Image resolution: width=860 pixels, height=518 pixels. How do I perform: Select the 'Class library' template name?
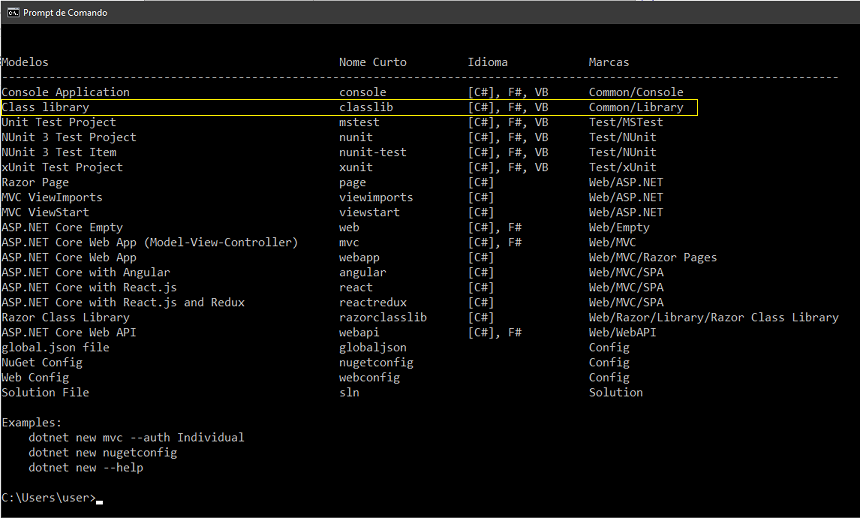pyautogui.click(x=46, y=107)
